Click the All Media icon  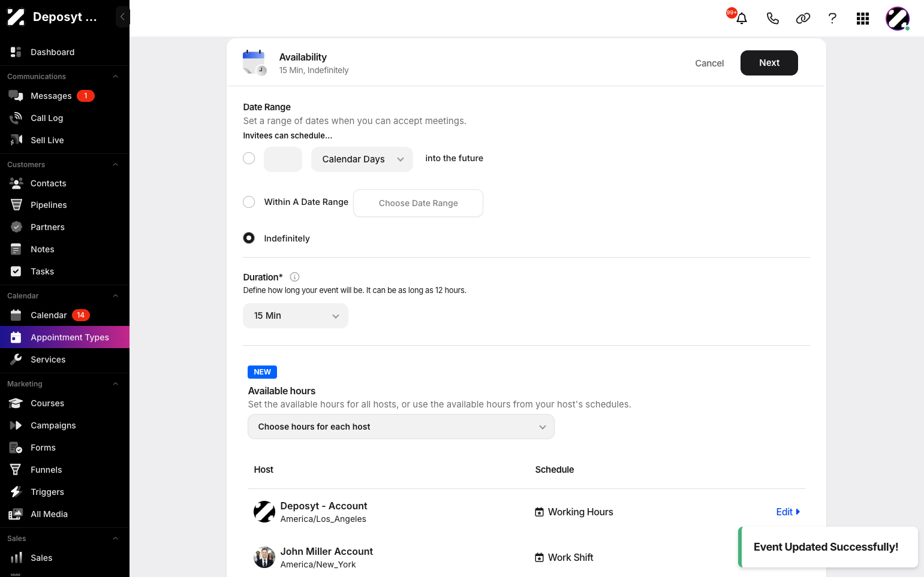(16, 514)
